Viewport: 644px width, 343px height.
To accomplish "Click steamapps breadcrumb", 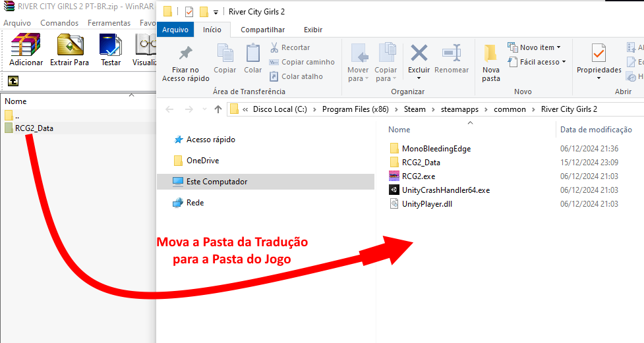I will click(x=459, y=109).
